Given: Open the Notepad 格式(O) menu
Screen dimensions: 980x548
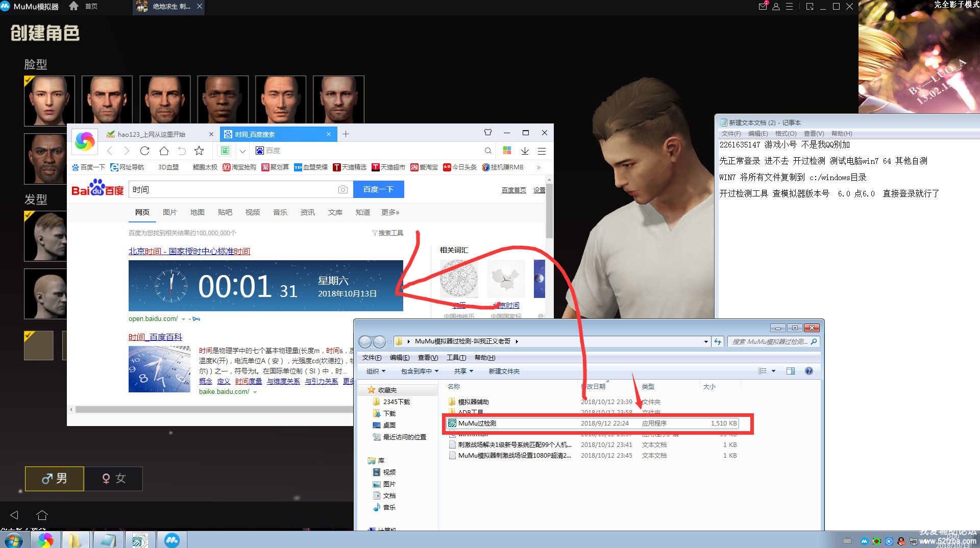Looking at the screenshot, I should 785,134.
